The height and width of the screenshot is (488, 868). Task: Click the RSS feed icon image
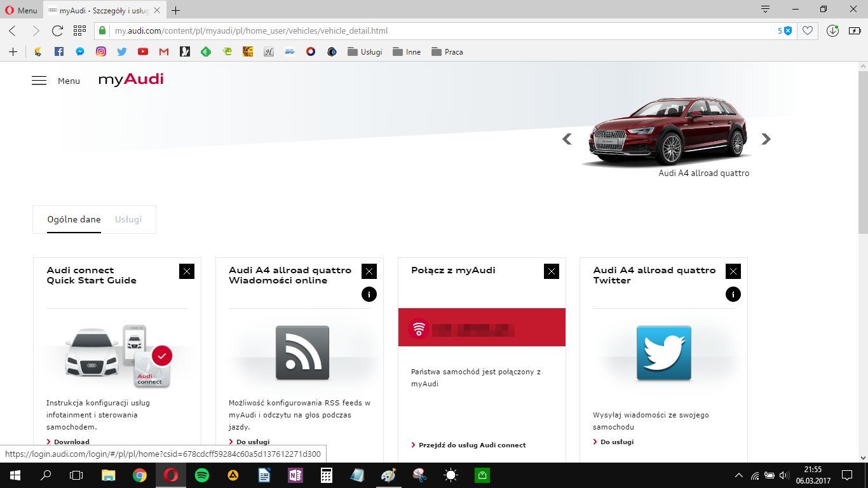[302, 353]
